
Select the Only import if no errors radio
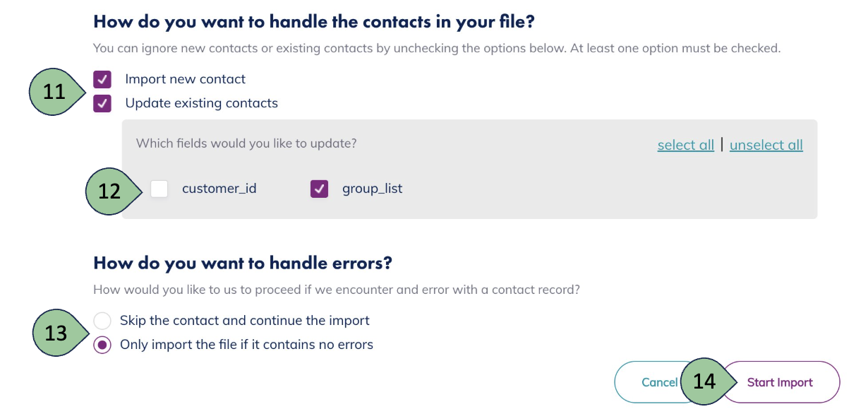(x=102, y=345)
